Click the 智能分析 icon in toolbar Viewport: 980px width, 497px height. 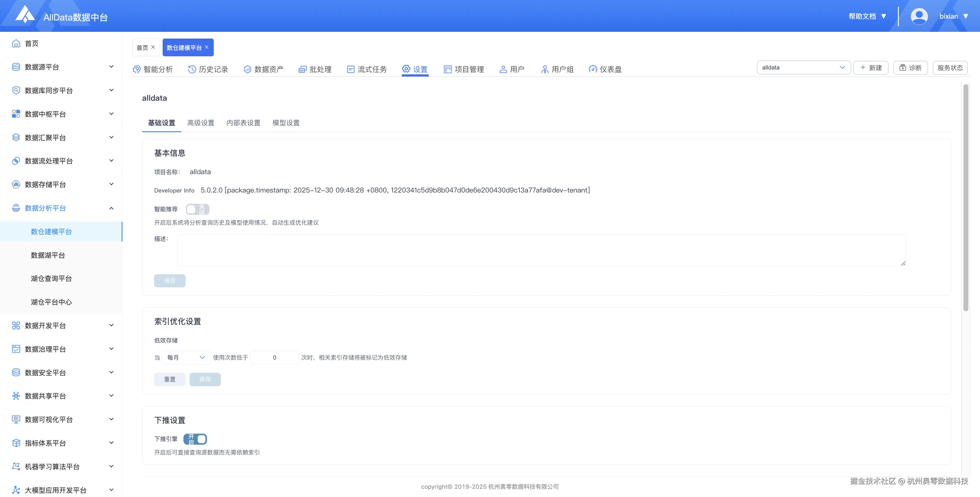pyautogui.click(x=137, y=69)
